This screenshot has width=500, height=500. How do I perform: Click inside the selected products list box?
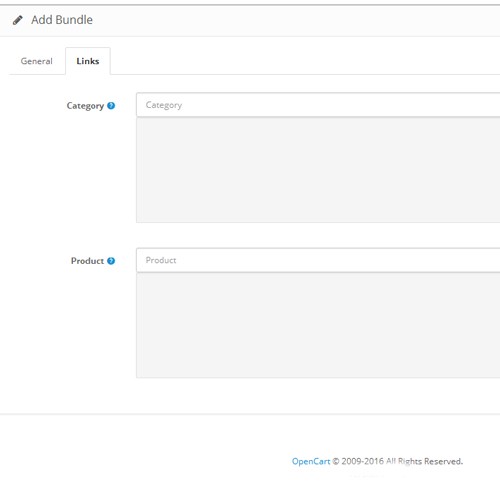tap(318, 325)
